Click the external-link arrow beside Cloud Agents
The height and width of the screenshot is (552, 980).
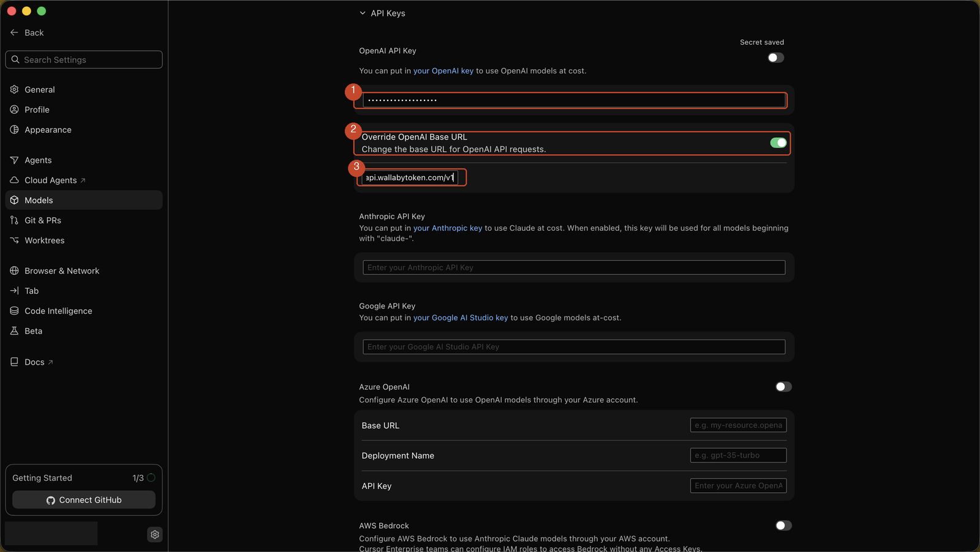(x=83, y=181)
